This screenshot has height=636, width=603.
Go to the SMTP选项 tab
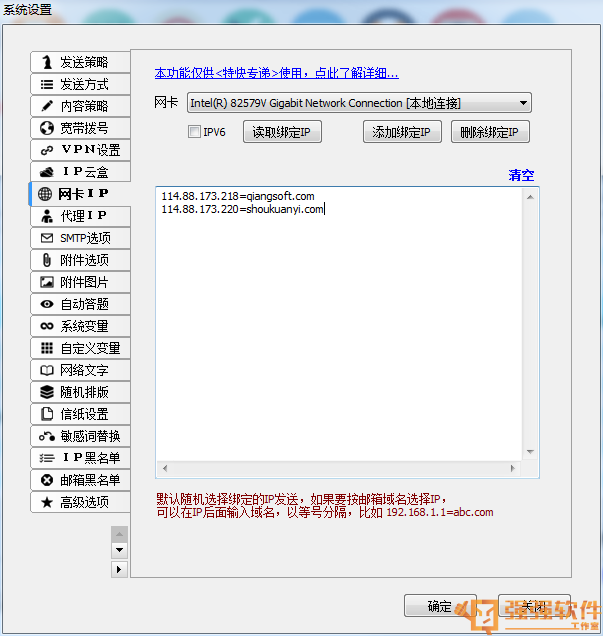tap(80, 238)
